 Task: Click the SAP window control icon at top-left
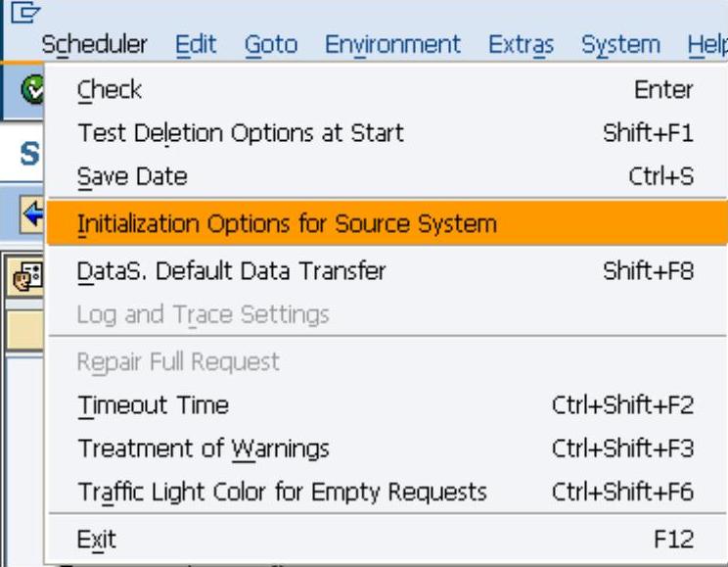pos(19,11)
